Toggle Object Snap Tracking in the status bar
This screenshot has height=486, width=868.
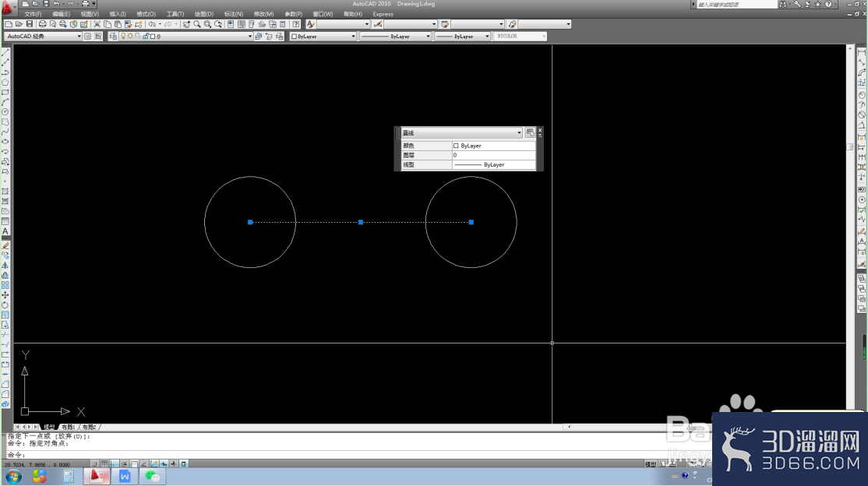point(144,463)
